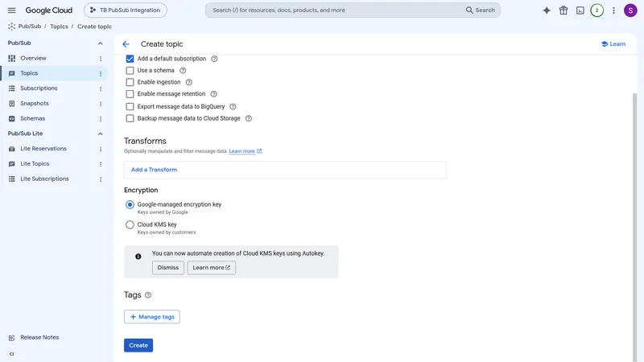The image size is (644, 362).
Task: Go back using the arrow beside Create topic
Action: click(x=126, y=44)
